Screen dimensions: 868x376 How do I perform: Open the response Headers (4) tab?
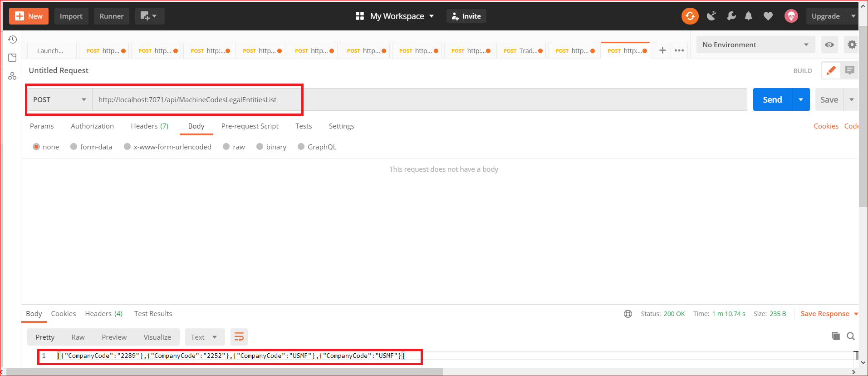tap(103, 313)
